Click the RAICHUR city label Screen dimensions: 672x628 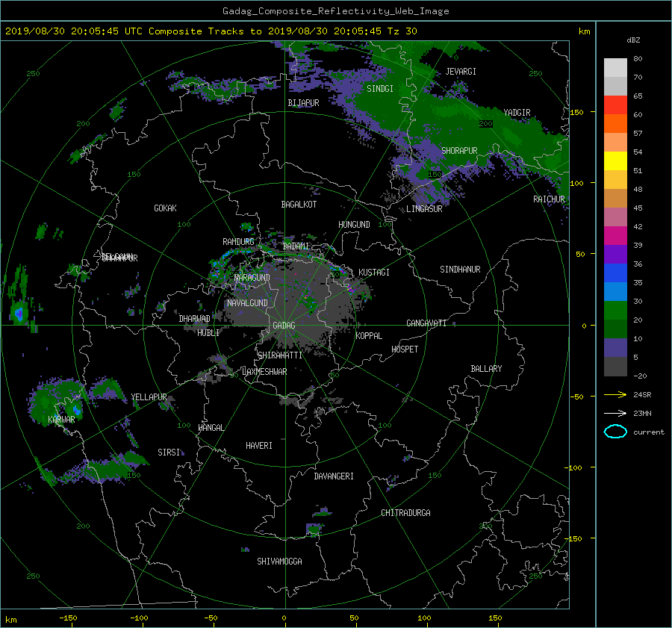[549, 199]
